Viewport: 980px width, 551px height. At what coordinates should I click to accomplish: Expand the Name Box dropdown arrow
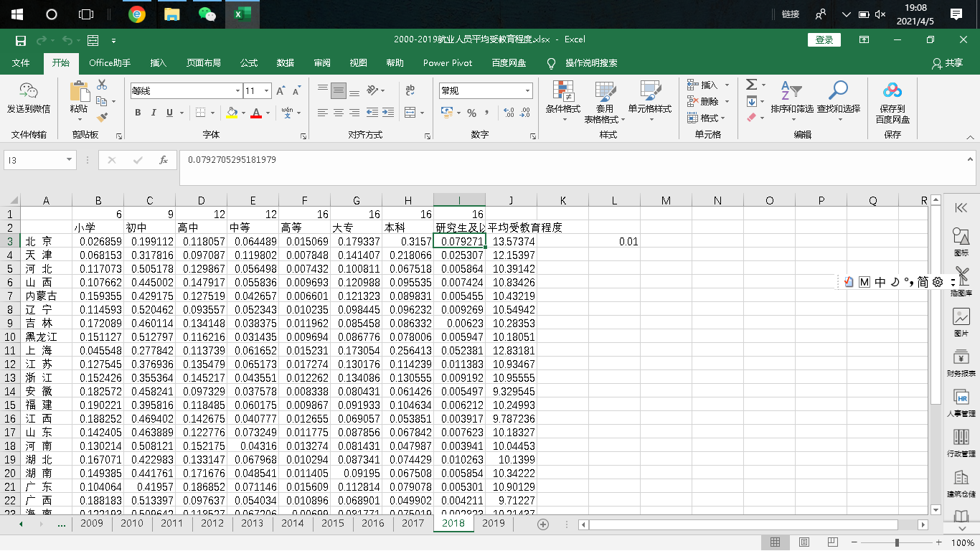pyautogui.click(x=70, y=160)
